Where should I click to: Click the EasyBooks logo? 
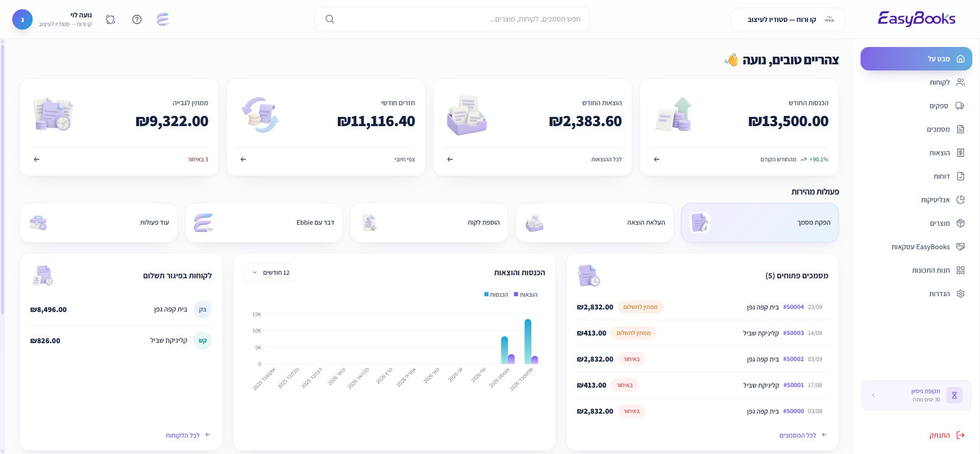click(x=916, y=19)
